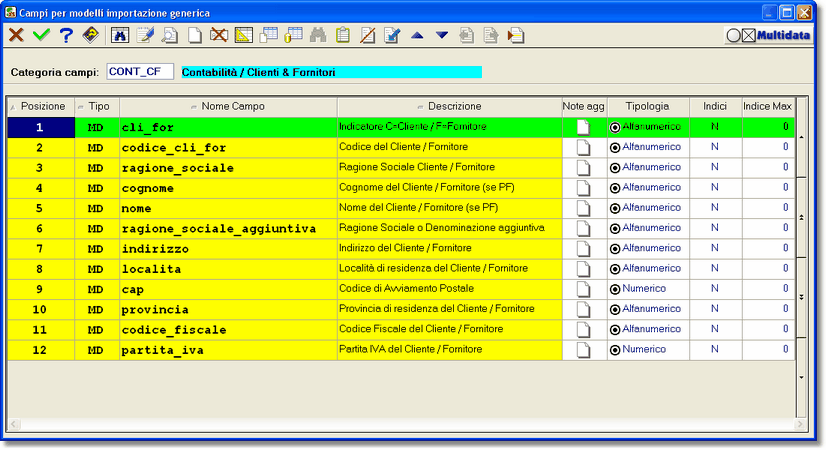Select the codice_fiscale field name cell
The image size is (826, 450).
point(229,330)
